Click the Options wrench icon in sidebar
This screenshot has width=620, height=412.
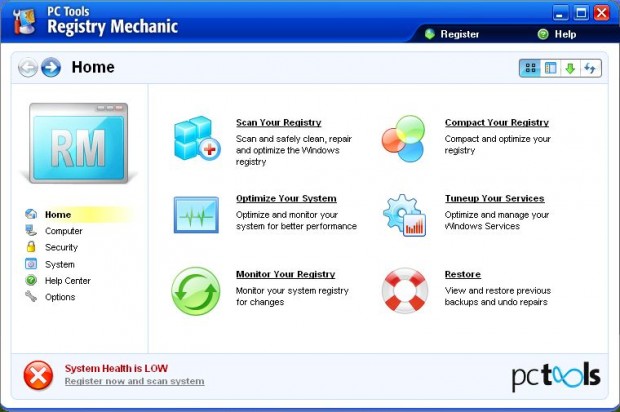click(31, 297)
